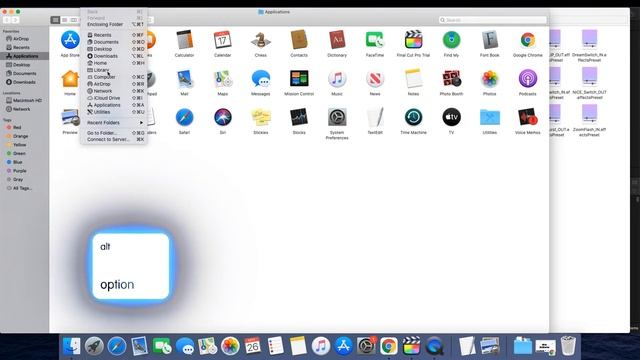Choose Computer from the Go menu

115,77
